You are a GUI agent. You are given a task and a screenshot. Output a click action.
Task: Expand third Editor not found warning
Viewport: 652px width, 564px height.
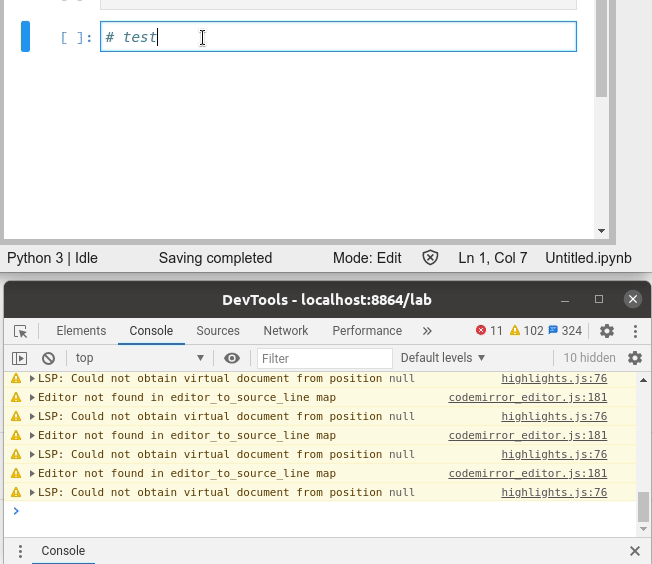click(32, 473)
